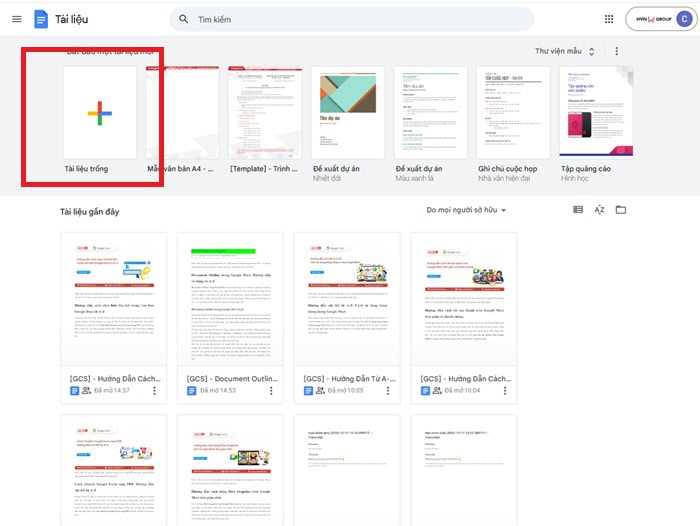The image size is (700, 526).
Task: Open the hamburger main menu
Action: tap(17, 19)
